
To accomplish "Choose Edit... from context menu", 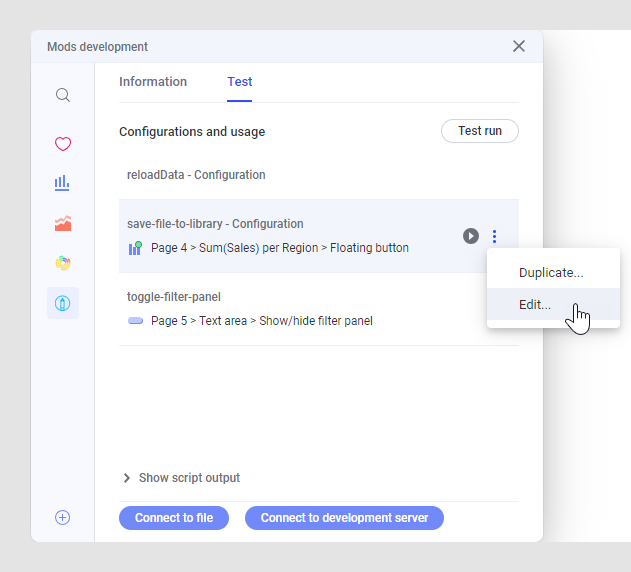I will (x=535, y=304).
